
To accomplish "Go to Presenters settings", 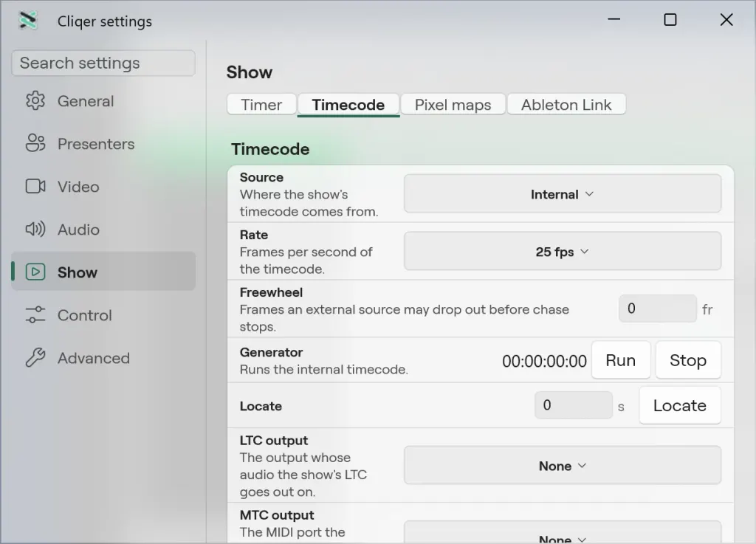I will point(103,144).
